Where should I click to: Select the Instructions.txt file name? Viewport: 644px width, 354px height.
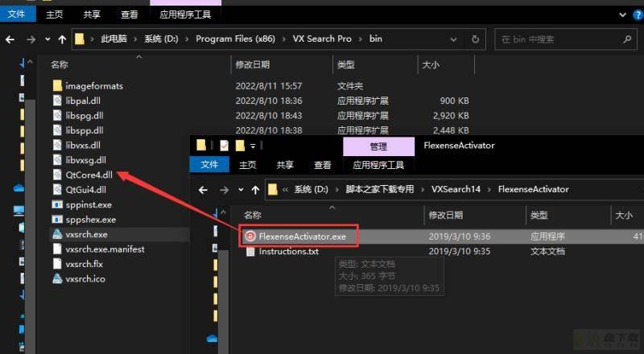point(289,251)
